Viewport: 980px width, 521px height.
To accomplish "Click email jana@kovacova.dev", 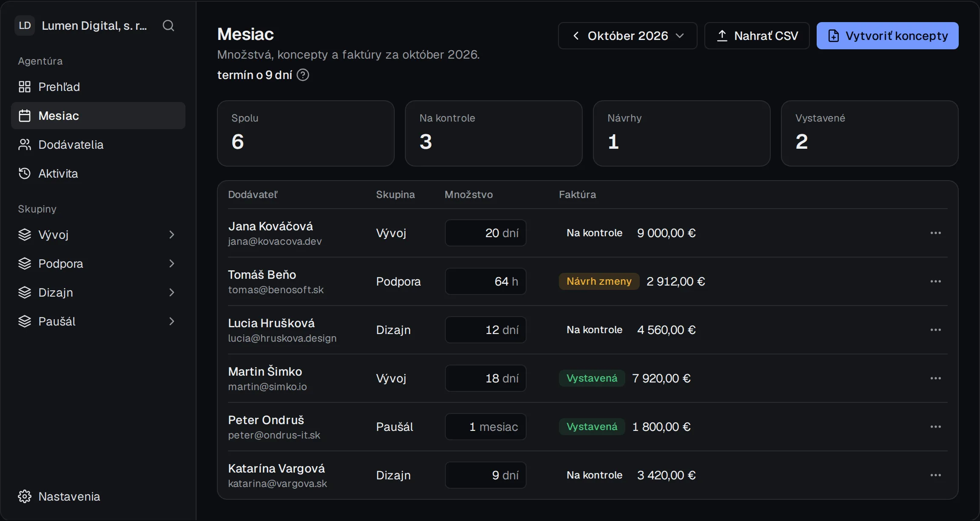I will (275, 241).
